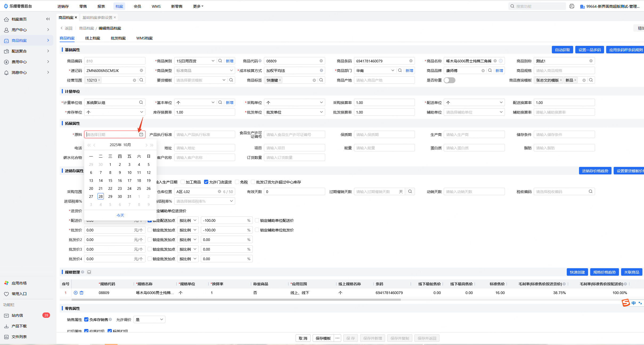Viewport: 644px width, 345px height.
Task: Check the 免税 checkbox
Action: [237, 182]
